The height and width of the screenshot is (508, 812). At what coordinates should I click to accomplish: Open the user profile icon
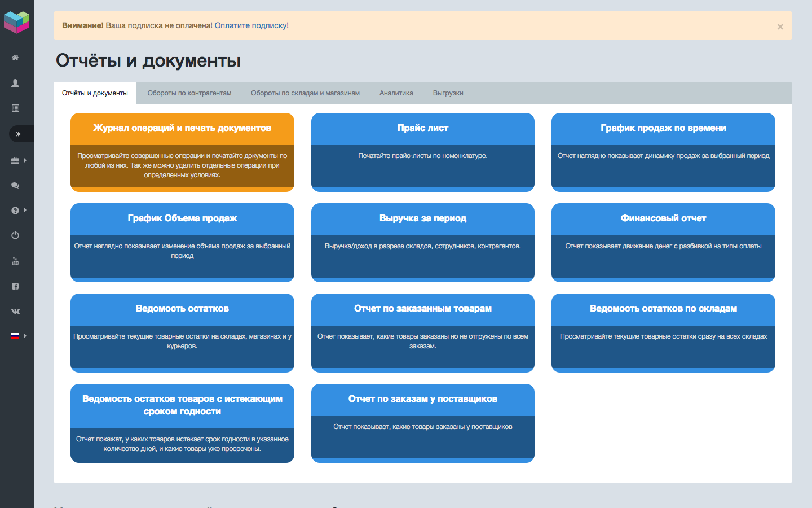15,83
